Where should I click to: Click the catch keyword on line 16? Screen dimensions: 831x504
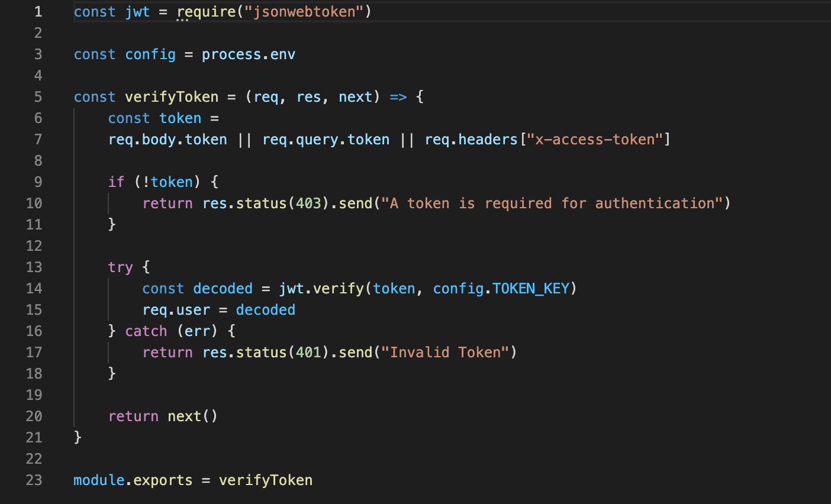pos(146,331)
